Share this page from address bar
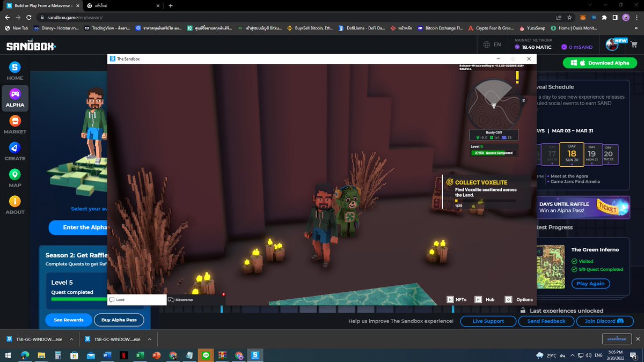The image size is (644, 362). (559, 17)
